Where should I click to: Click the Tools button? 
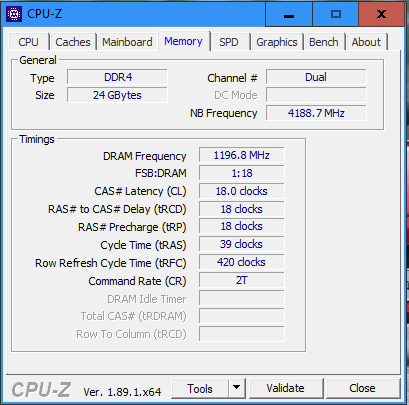coord(200,388)
